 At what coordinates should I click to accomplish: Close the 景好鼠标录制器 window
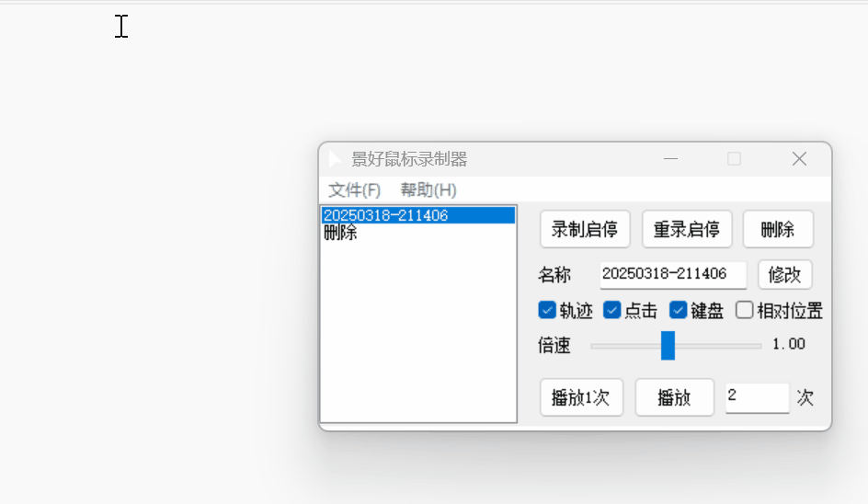(x=799, y=159)
